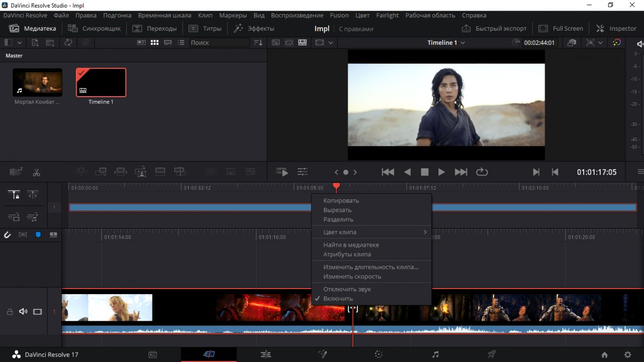This screenshot has height=362, width=644.
Task: Mute track 1 speaker icon
Action: (x=23, y=312)
